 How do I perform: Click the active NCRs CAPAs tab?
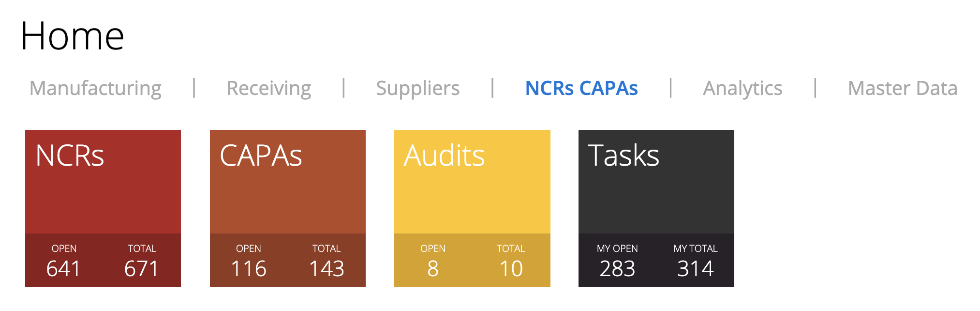click(x=581, y=88)
